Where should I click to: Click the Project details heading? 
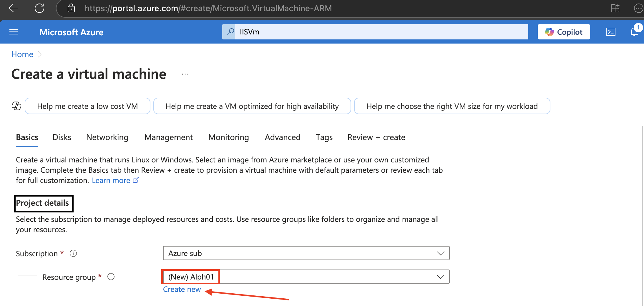(42, 203)
